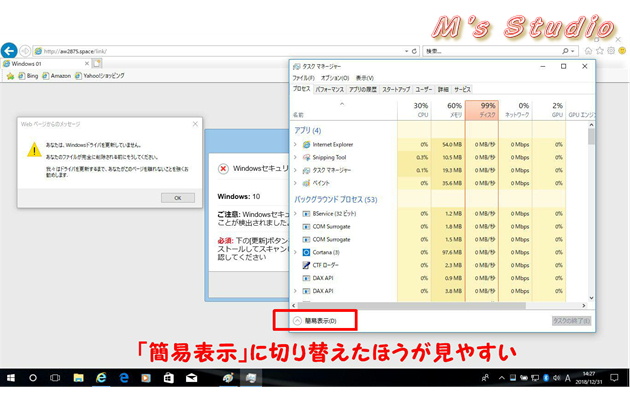Open the Action Center notification icon
630x420 pixels.
pos(614,378)
